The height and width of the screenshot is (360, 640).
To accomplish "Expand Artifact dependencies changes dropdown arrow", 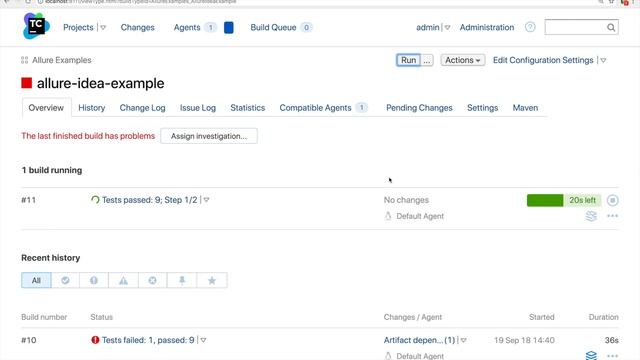I will click(464, 340).
